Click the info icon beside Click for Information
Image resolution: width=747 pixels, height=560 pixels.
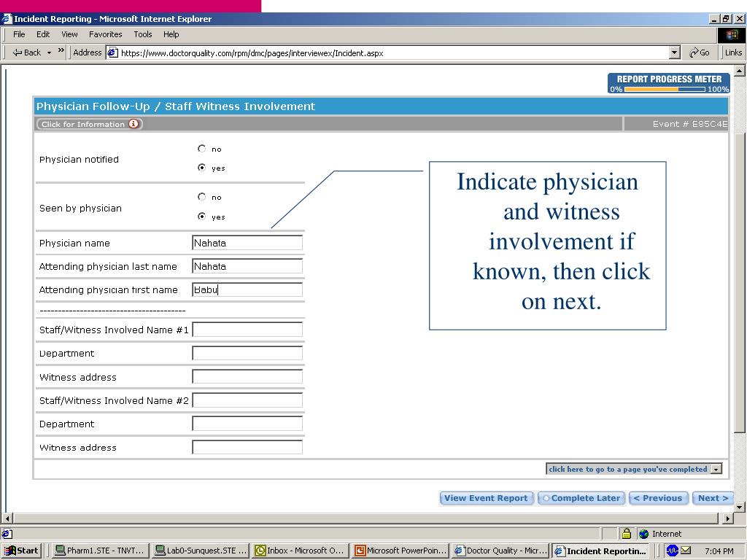tap(134, 124)
